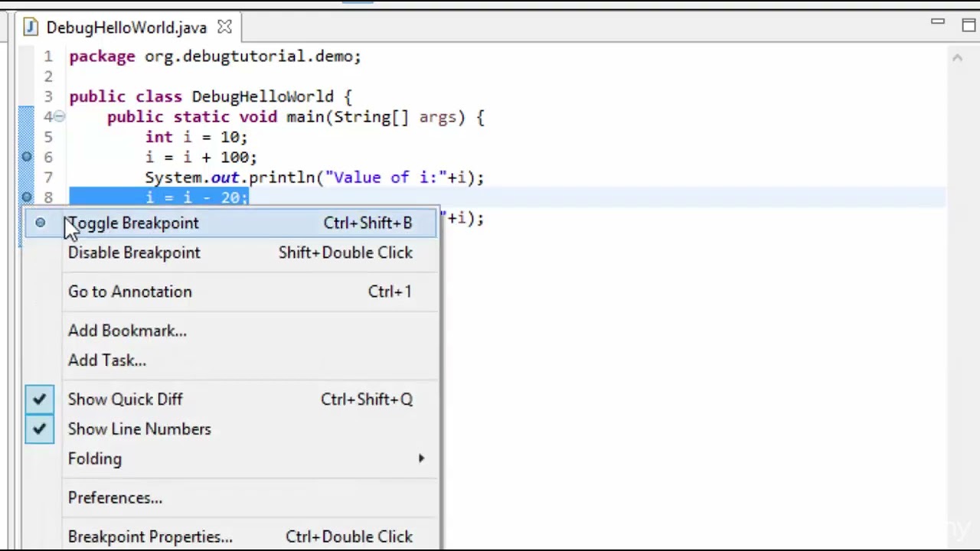Click line number 3 in gutter
This screenshot has height=551, width=980.
(48, 97)
